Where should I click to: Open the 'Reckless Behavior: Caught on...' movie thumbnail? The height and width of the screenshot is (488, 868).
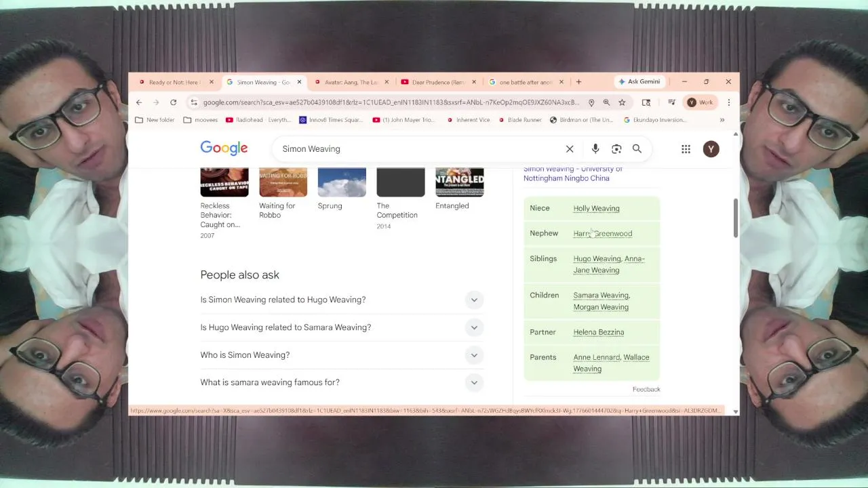pyautogui.click(x=224, y=182)
